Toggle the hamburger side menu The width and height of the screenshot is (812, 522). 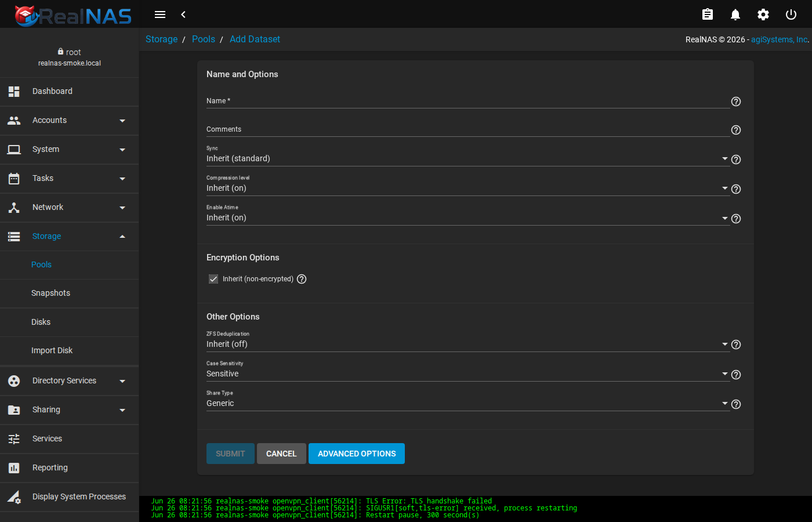coord(160,14)
